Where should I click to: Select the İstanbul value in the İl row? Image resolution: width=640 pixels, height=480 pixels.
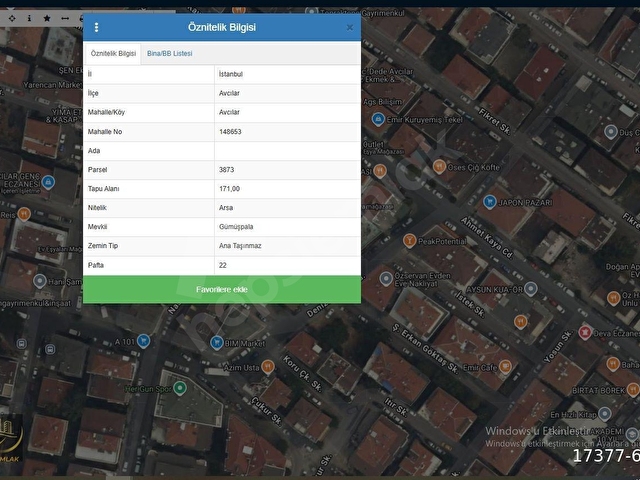(231, 74)
